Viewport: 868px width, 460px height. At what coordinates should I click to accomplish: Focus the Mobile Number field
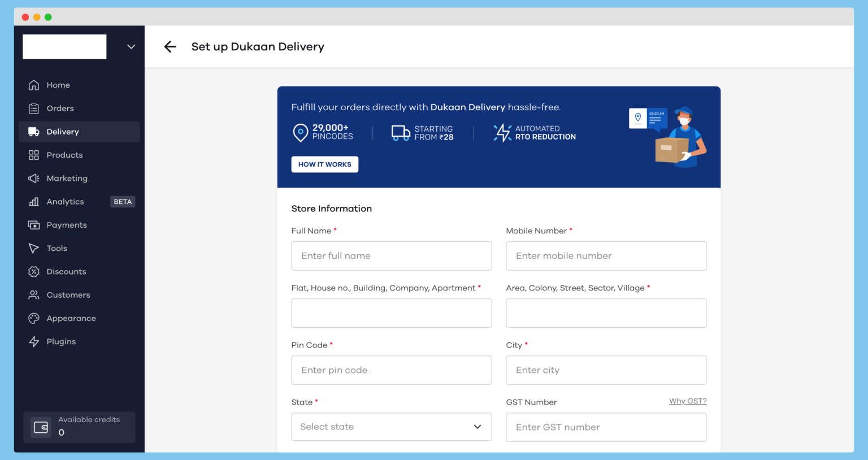click(x=606, y=256)
